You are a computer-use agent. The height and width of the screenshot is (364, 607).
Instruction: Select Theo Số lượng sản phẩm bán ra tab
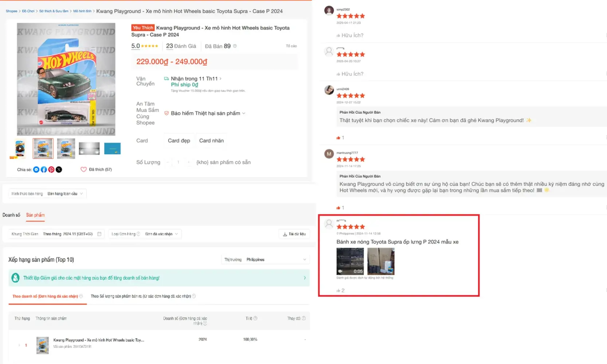(143, 296)
